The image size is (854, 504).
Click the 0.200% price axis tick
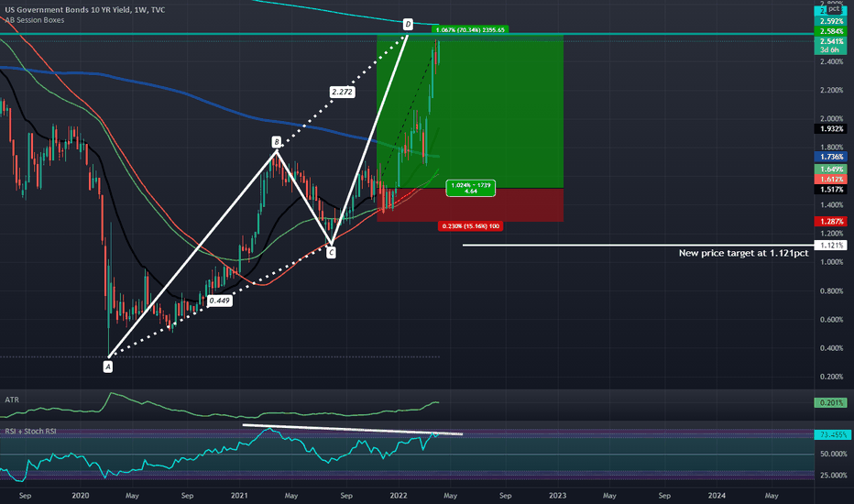(x=831, y=377)
